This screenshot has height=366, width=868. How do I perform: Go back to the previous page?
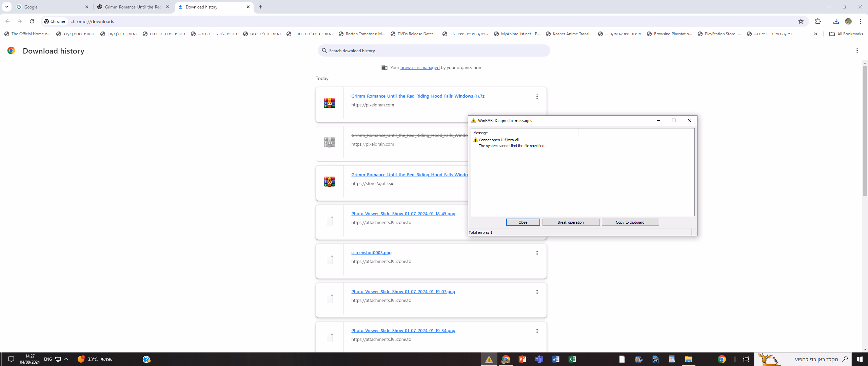pyautogui.click(x=7, y=21)
